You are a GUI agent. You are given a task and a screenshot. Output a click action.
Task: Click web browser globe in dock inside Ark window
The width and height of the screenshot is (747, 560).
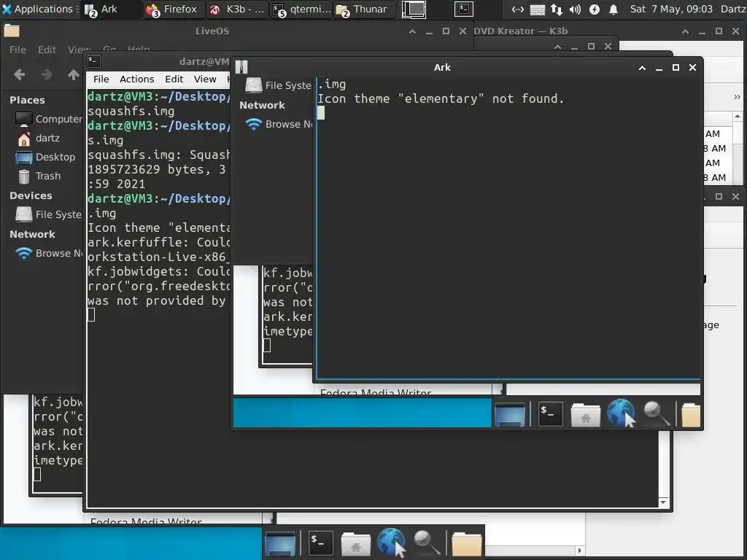point(621,413)
